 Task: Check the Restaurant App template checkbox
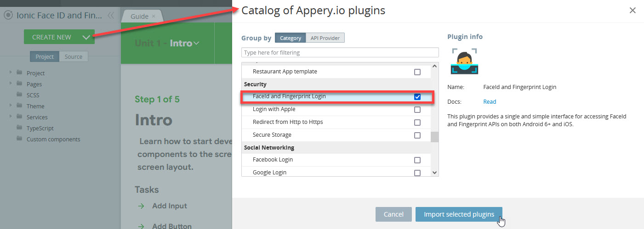417,72
